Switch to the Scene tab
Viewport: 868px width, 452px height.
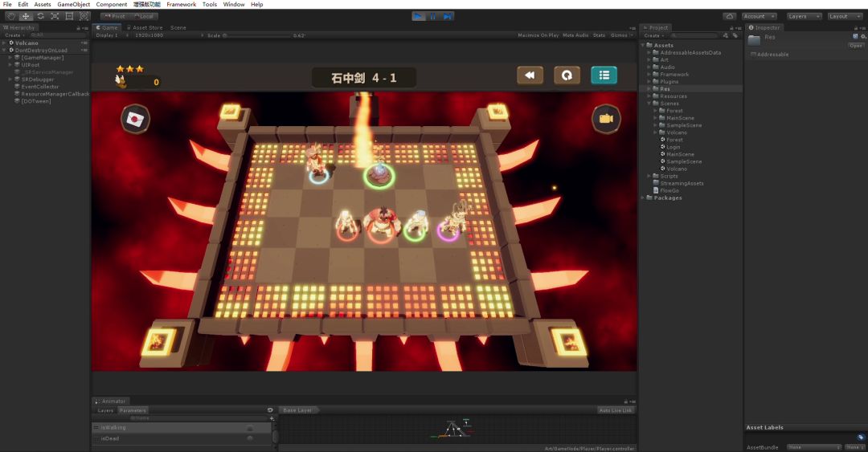[178, 27]
